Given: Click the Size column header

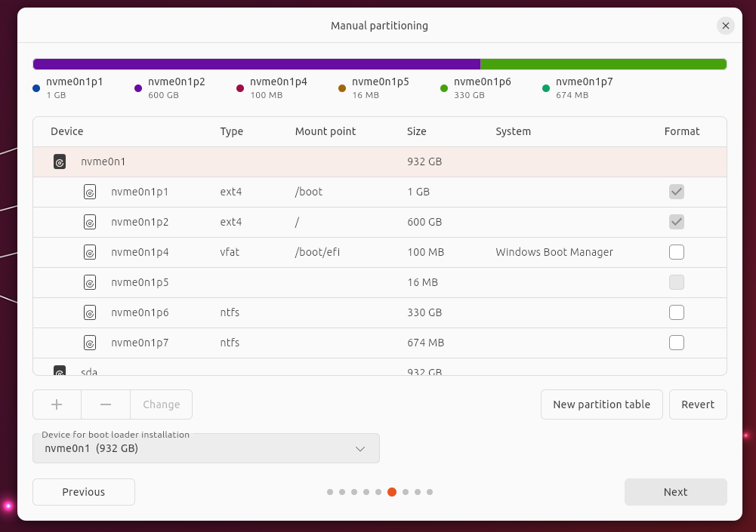Looking at the screenshot, I should point(416,131).
